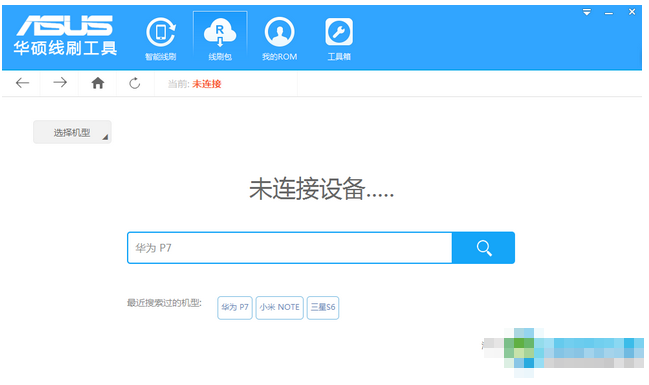
Task: Open the 智能线刷 smart flash tab
Action: 161,39
